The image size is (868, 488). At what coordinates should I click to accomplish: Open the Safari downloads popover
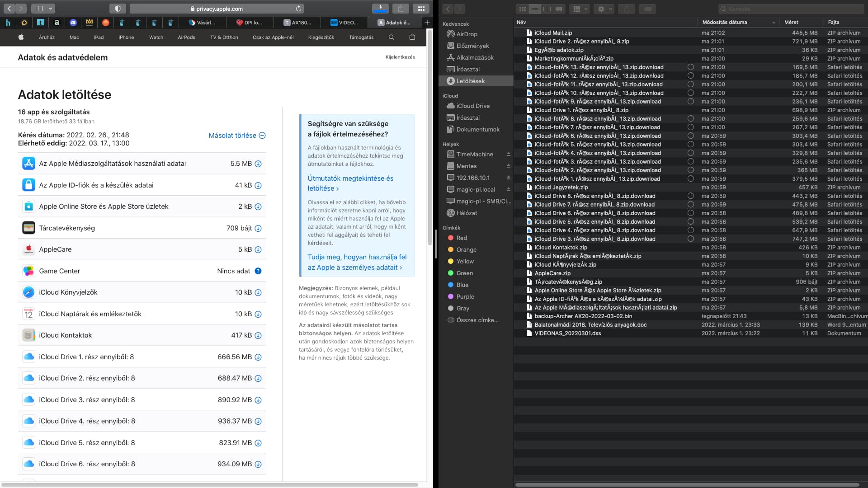[x=380, y=9]
